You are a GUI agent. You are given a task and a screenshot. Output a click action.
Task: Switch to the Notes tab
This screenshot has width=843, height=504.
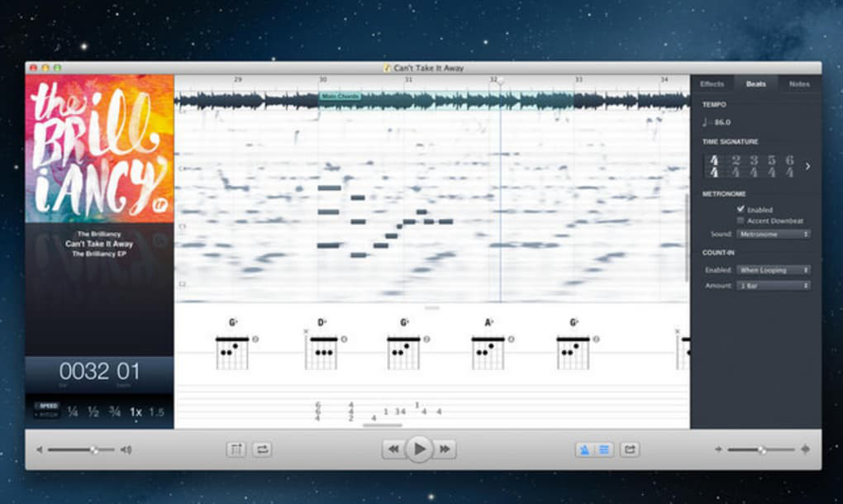click(x=799, y=83)
